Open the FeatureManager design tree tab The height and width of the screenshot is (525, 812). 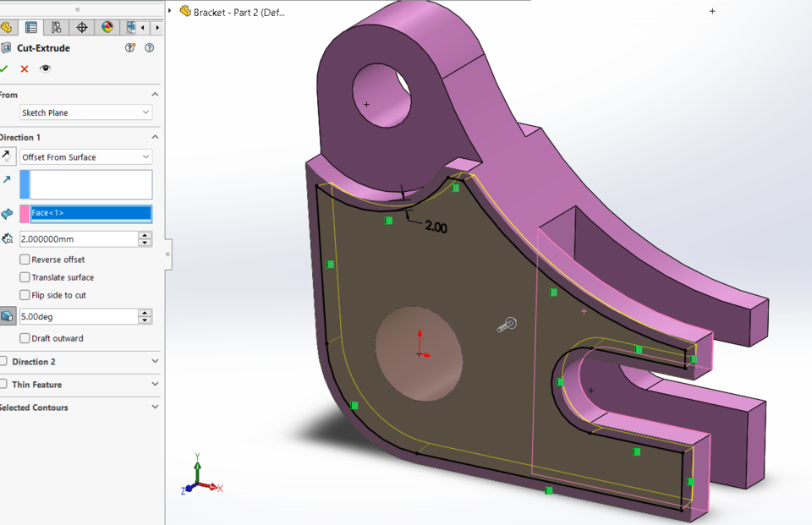click(8, 27)
